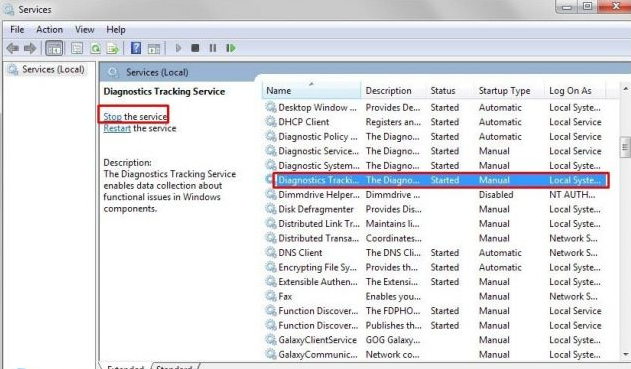The height and width of the screenshot is (369, 631).
Task: Click the scrollbar down arrow
Action: coord(625,354)
